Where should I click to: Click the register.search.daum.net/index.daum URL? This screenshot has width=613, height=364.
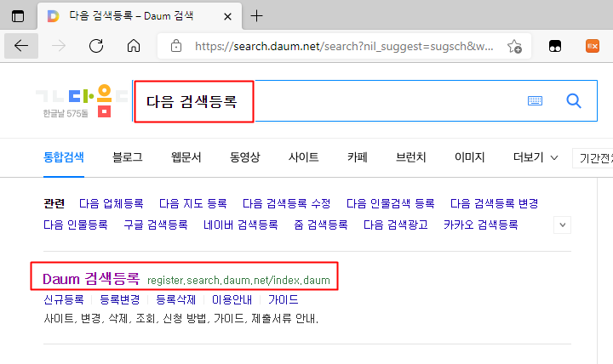coord(238,280)
